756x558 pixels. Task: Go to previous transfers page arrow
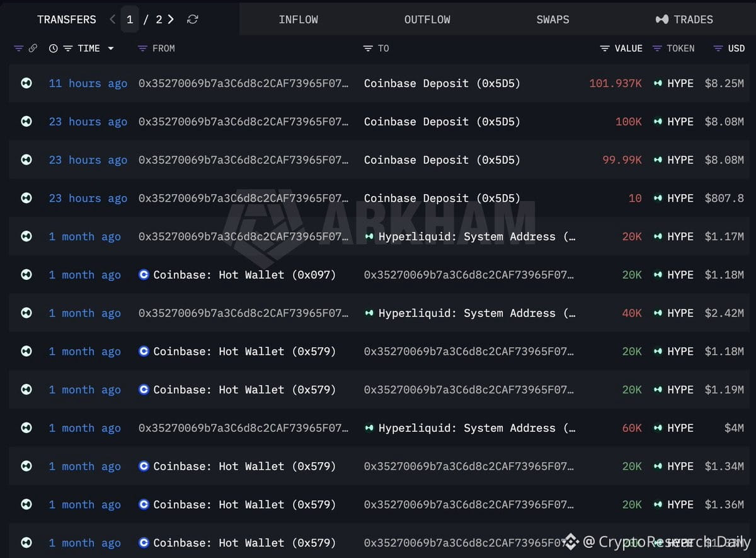coord(112,20)
